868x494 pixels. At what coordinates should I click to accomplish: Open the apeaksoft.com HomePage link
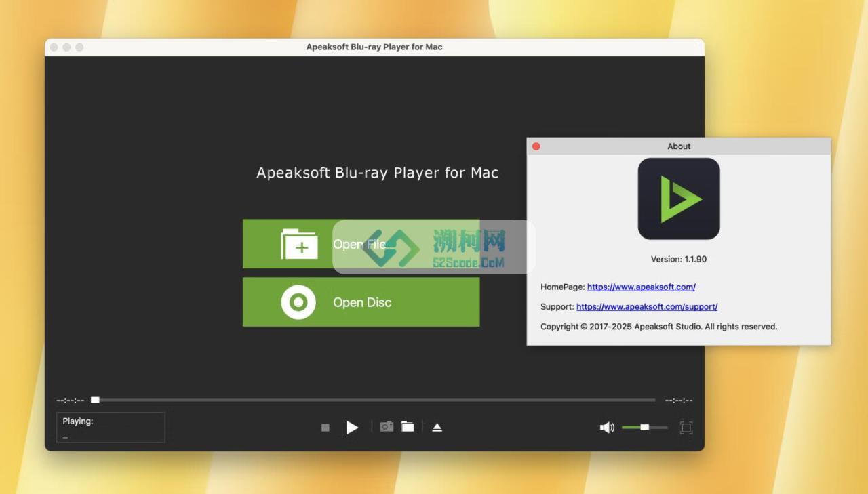[641, 287]
